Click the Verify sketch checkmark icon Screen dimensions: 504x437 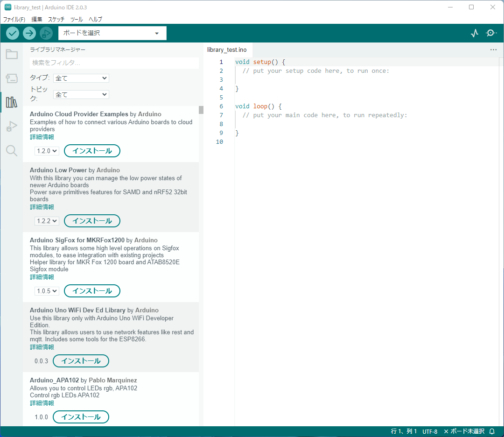[13, 33]
